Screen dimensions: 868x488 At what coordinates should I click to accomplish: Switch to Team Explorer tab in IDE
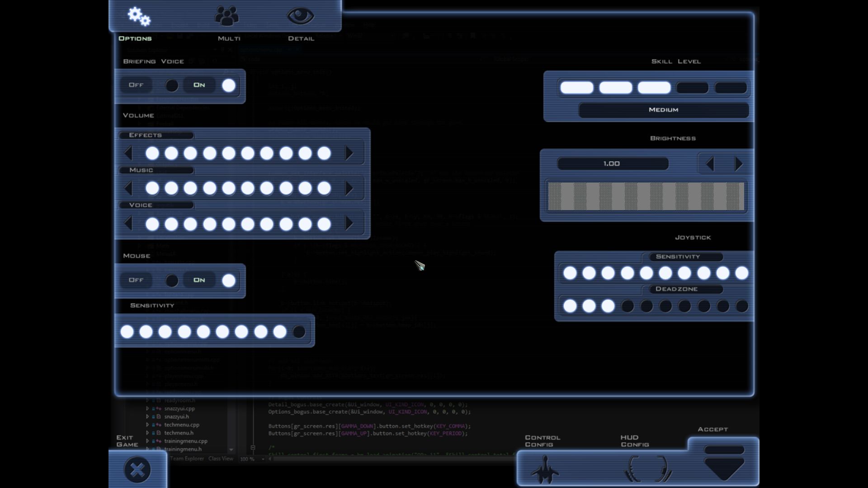[x=187, y=459]
